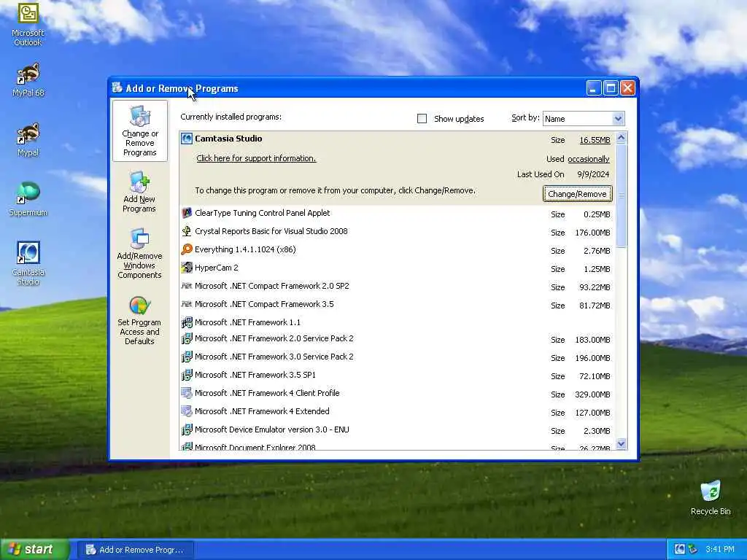Click the scroll up arrow of program list
The height and width of the screenshot is (560, 747).
pyautogui.click(x=621, y=138)
